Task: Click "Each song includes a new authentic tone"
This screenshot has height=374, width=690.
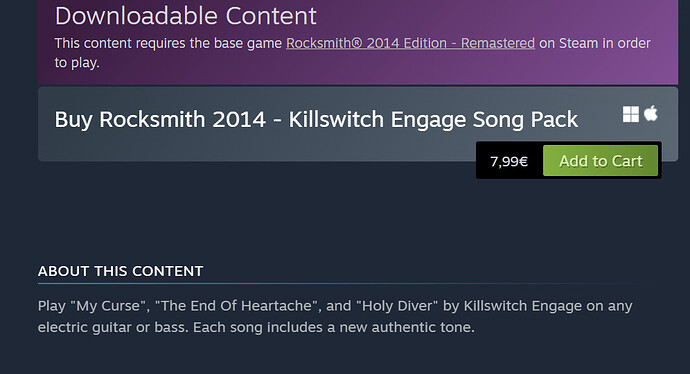Action: pyautogui.click(x=332, y=327)
